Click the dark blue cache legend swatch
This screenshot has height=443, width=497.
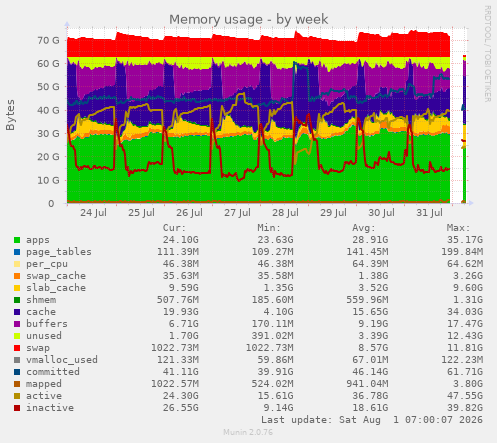tap(17, 312)
